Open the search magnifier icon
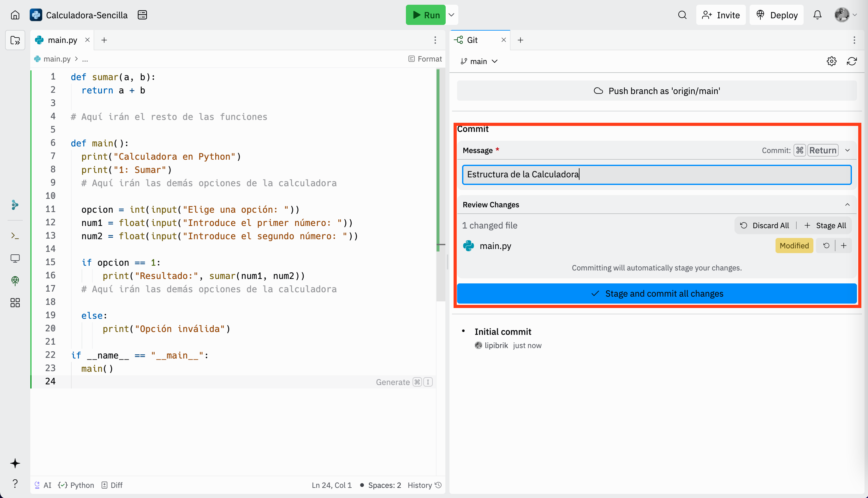Viewport: 868px width, 498px height. point(682,15)
